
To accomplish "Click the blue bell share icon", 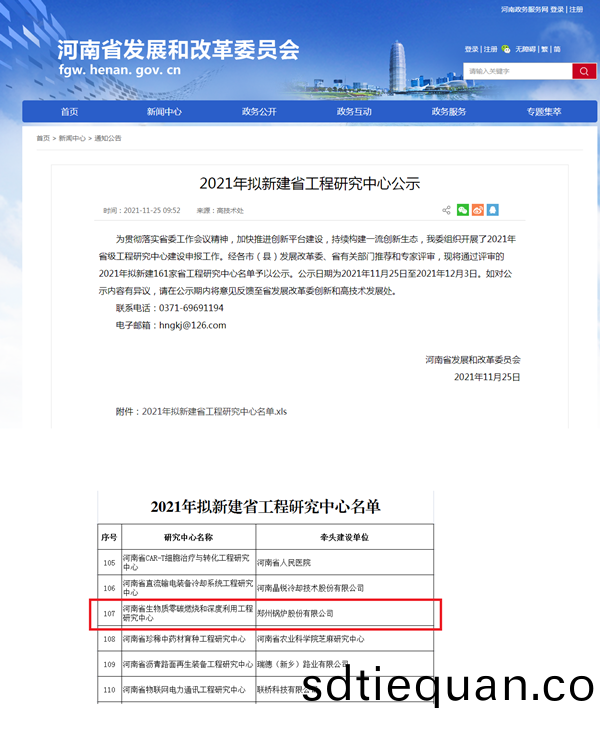I will [493, 210].
